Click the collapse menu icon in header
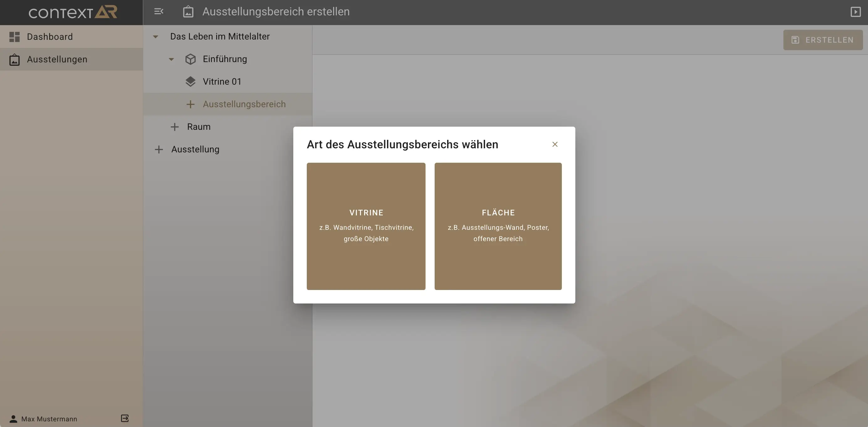This screenshot has width=868, height=427. coord(159,12)
